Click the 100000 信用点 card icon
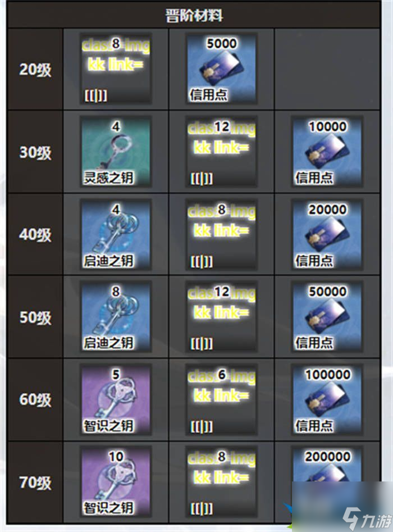This screenshot has height=532, width=393. [327, 399]
